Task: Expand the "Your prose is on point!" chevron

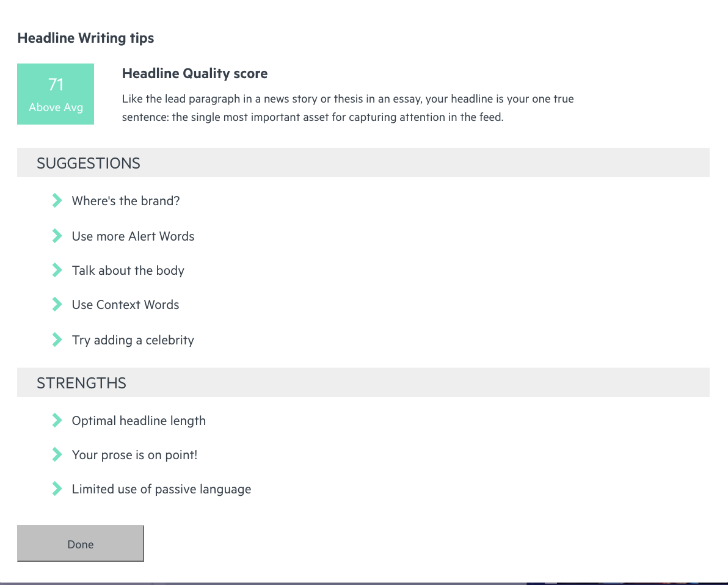Action: pos(57,454)
